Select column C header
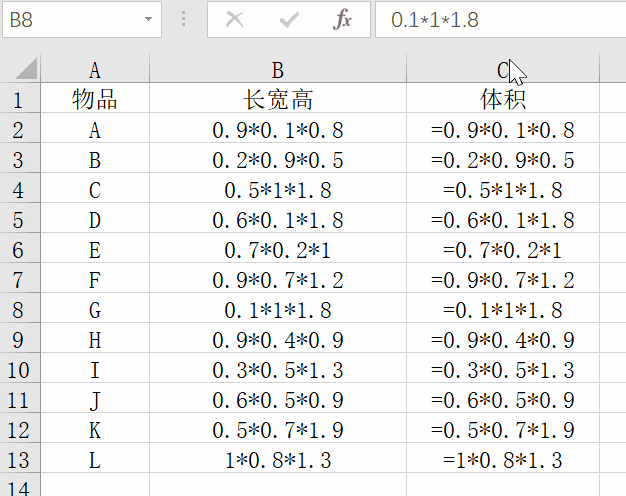 503,69
